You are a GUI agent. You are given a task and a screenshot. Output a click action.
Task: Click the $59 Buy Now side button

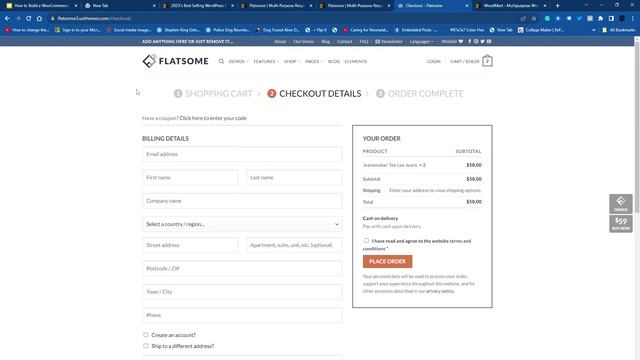[x=621, y=224]
